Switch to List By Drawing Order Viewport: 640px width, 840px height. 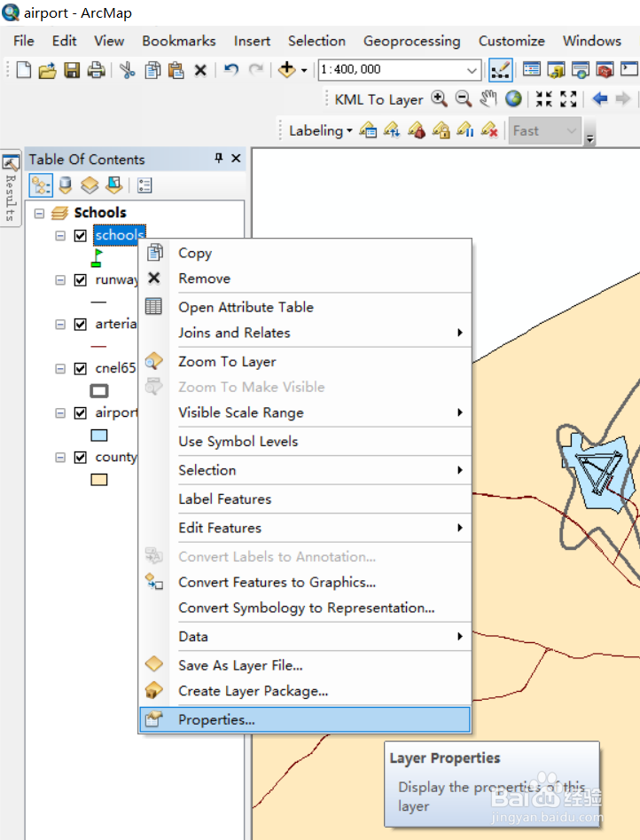pos(41,185)
